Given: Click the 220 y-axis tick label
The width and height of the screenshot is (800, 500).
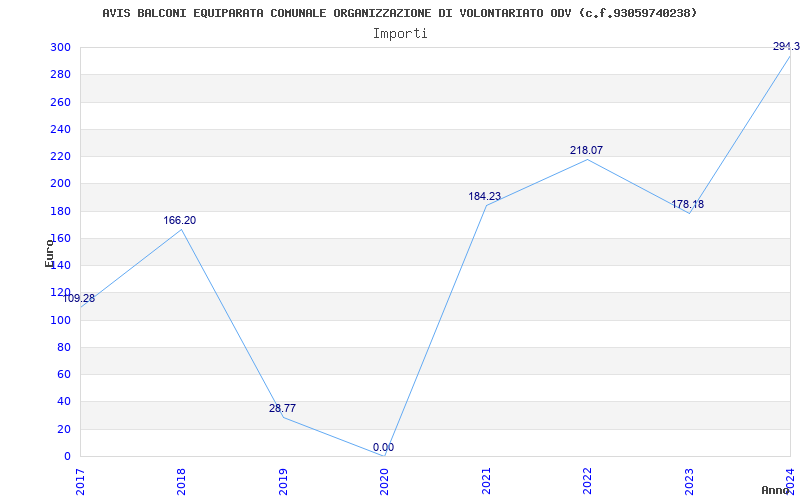Looking at the screenshot, I should click(x=60, y=157).
